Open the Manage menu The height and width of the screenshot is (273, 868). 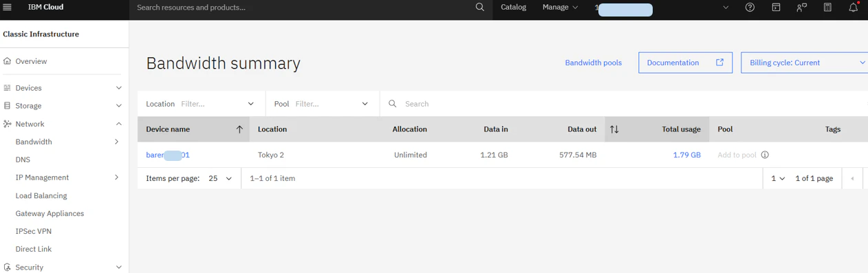[560, 8]
